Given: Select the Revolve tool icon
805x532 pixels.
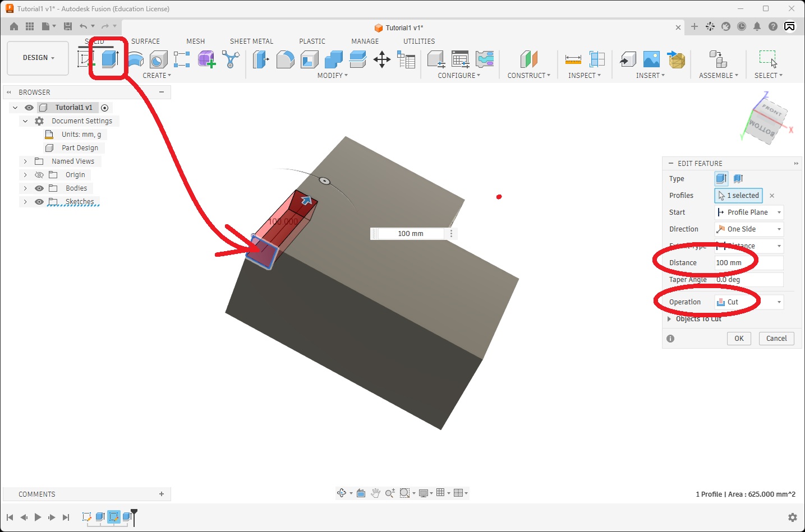Looking at the screenshot, I should point(136,59).
